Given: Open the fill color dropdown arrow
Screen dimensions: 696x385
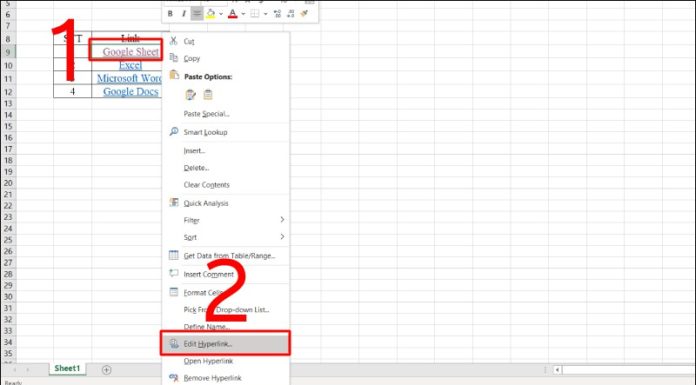Looking at the screenshot, I should click(x=221, y=14).
